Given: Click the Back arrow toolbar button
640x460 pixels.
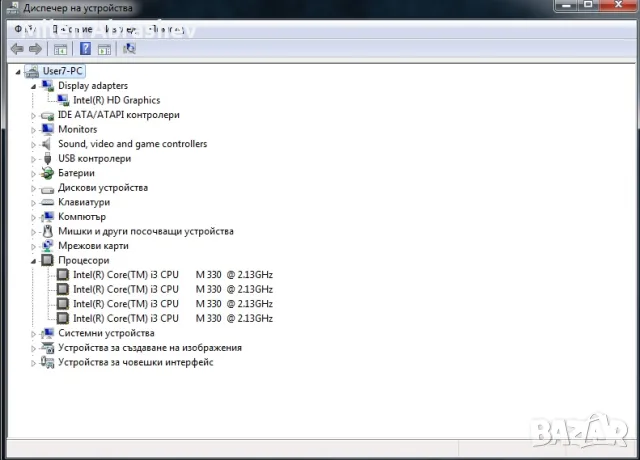Looking at the screenshot, I should tap(17, 49).
